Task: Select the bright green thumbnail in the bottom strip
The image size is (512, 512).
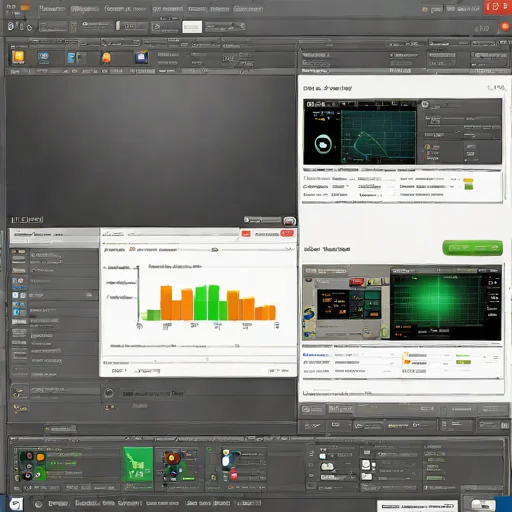Action: point(138,464)
